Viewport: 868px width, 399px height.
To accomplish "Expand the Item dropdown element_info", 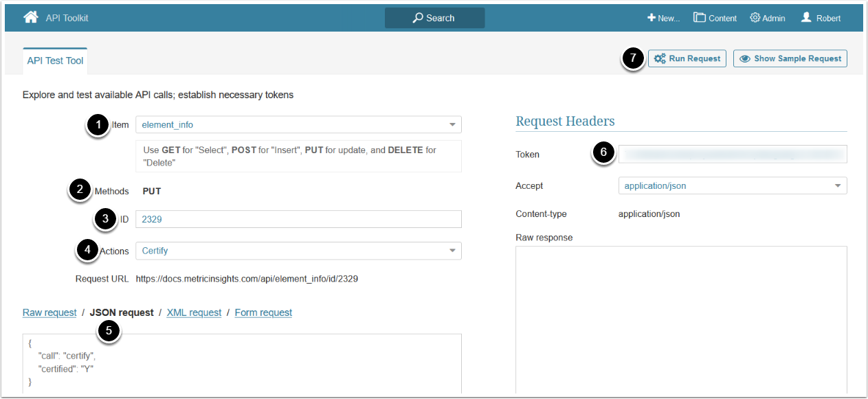I will (298, 124).
